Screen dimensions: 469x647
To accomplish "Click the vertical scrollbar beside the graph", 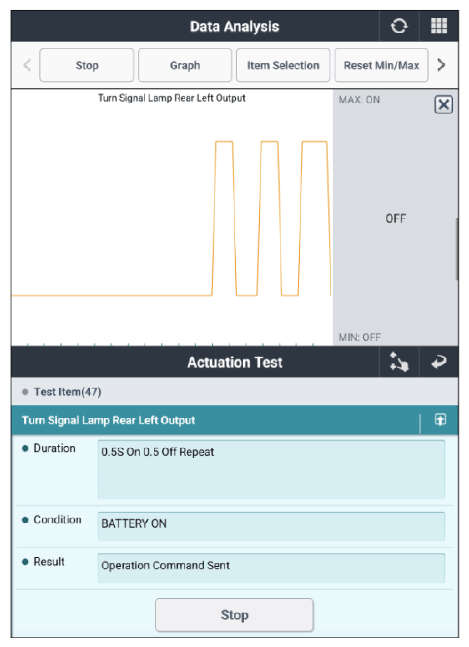I will click(x=457, y=249).
